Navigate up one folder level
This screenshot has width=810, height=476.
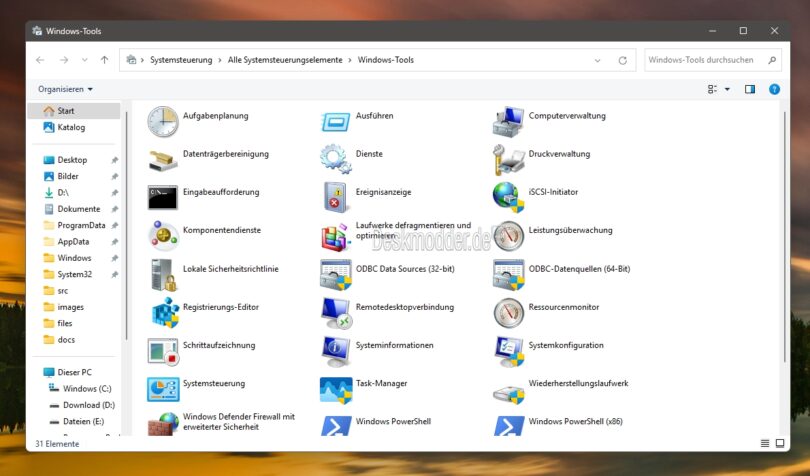tap(104, 60)
